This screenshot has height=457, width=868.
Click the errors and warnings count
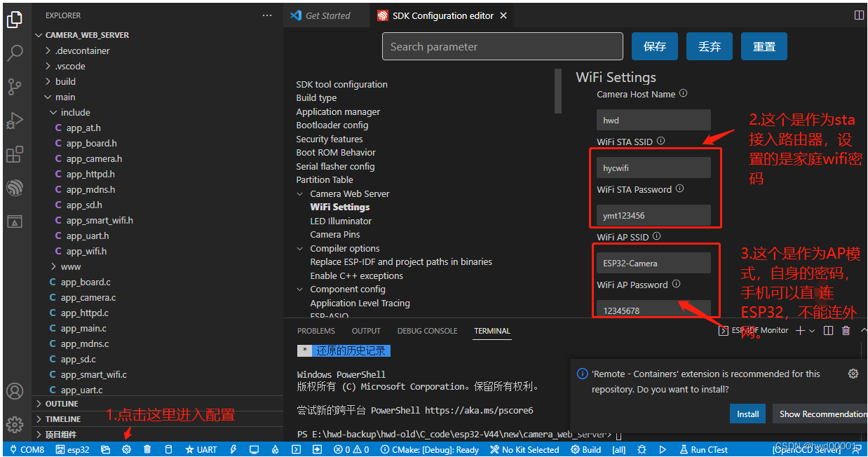click(351, 450)
